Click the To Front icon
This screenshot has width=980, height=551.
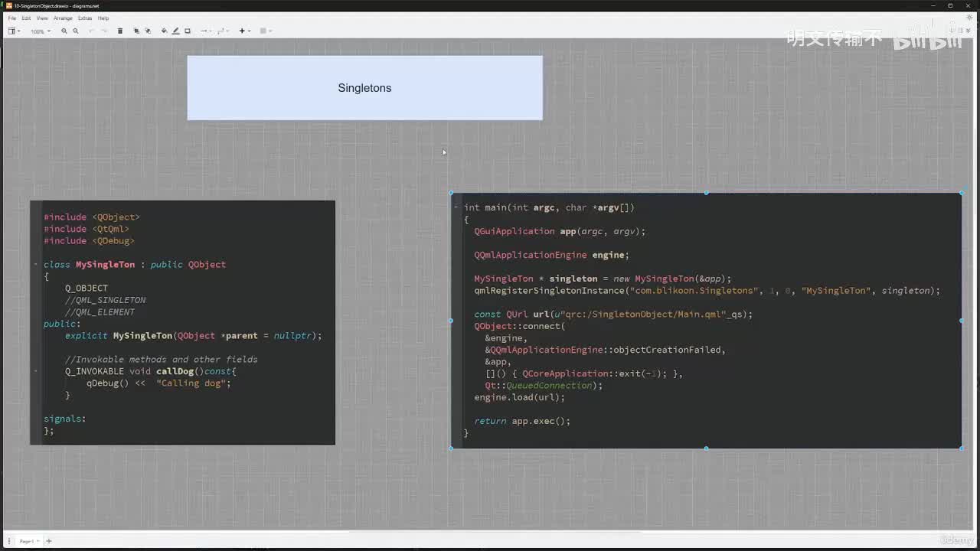click(x=137, y=31)
